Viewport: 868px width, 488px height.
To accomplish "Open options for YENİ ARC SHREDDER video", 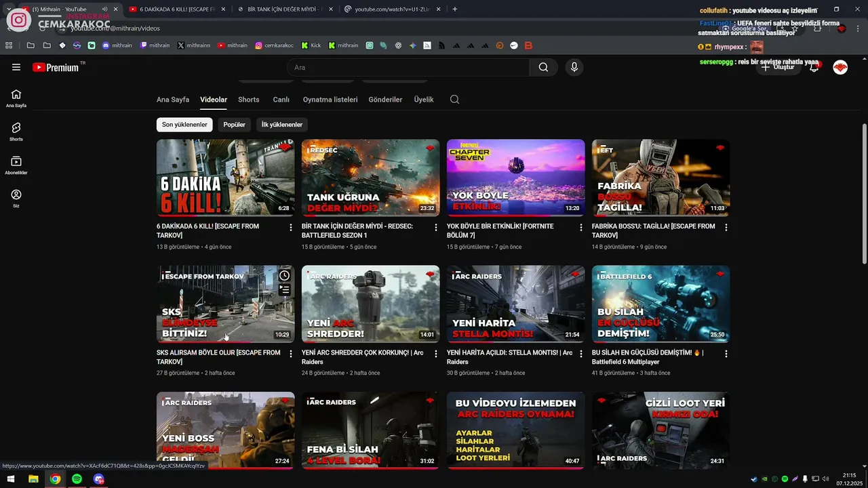I will pyautogui.click(x=436, y=354).
